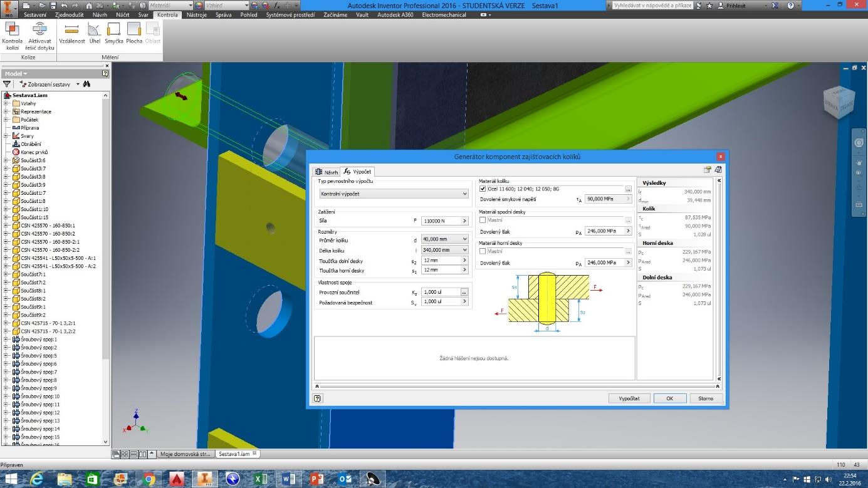
Task: Click the fx parameters icon in quick access toolbar
Action: pyautogui.click(x=276, y=5)
